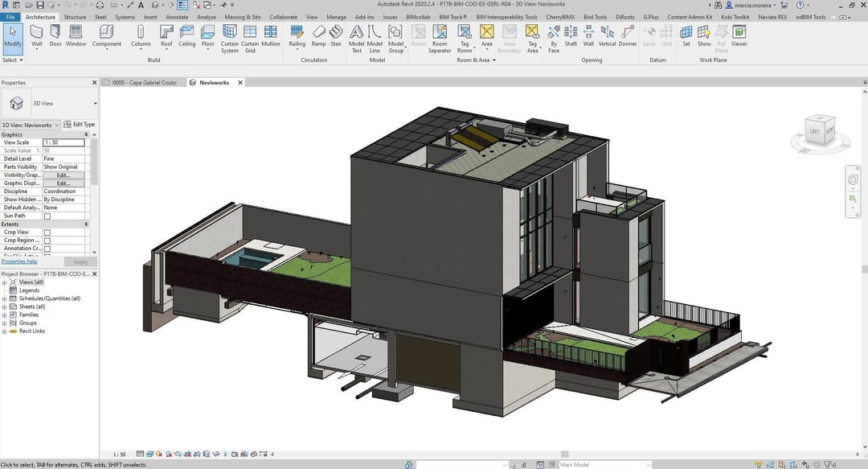Image resolution: width=868 pixels, height=469 pixels.
Task: Expand the Families node
Action: tap(5, 315)
